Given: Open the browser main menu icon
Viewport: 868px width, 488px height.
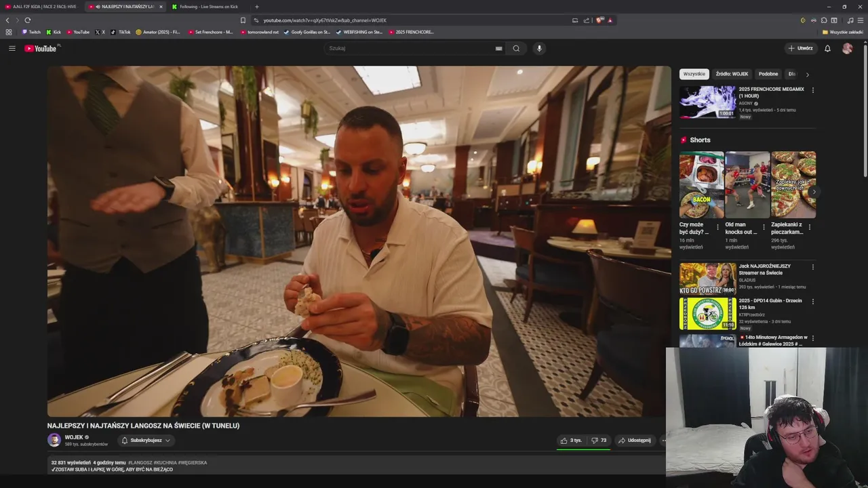Looking at the screenshot, I should (860, 20).
